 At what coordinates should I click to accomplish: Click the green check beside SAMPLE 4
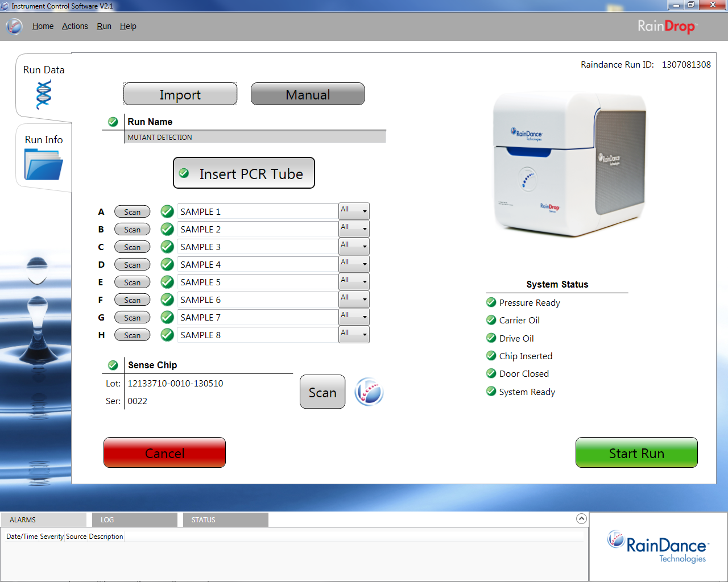tap(167, 264)
